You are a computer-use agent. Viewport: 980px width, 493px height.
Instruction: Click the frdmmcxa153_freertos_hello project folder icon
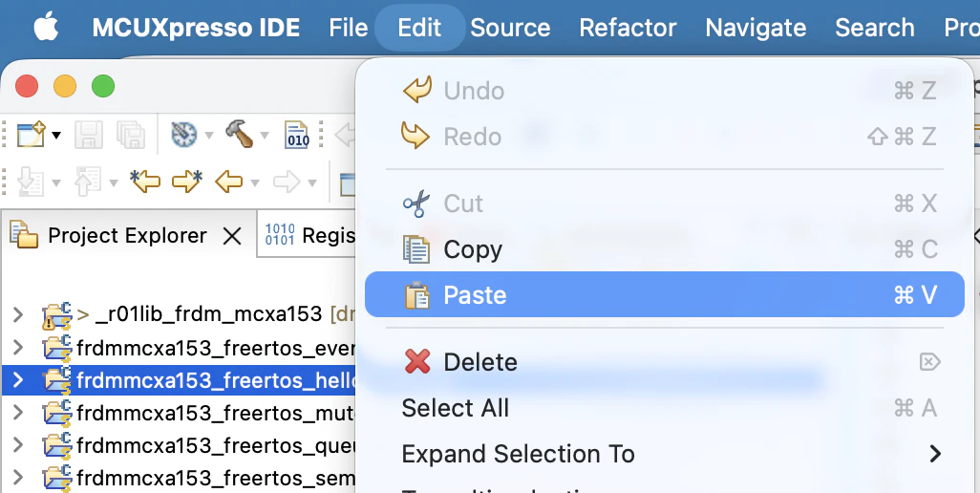tap(57, 379)
